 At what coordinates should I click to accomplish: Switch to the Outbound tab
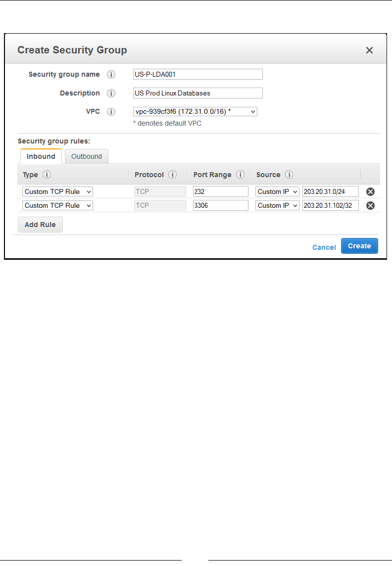tap(87, 157)
